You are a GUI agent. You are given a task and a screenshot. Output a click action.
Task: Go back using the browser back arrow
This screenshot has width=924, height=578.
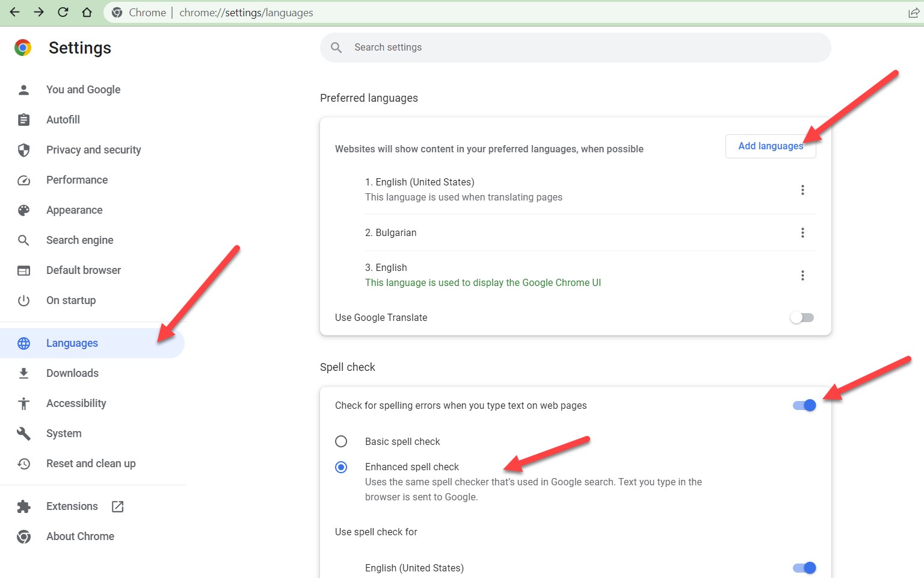[14, 12]
